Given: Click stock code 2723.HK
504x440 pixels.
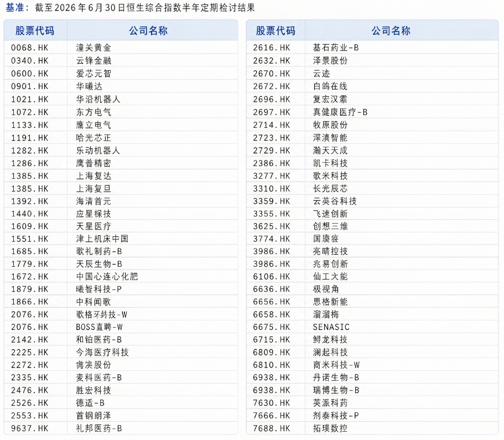Looking at the screenshot, I should click(272, 138).
